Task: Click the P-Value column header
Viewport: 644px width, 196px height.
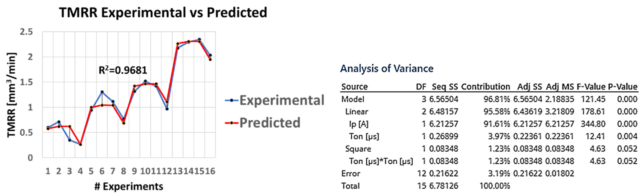Action: click(x=622, y=87)
